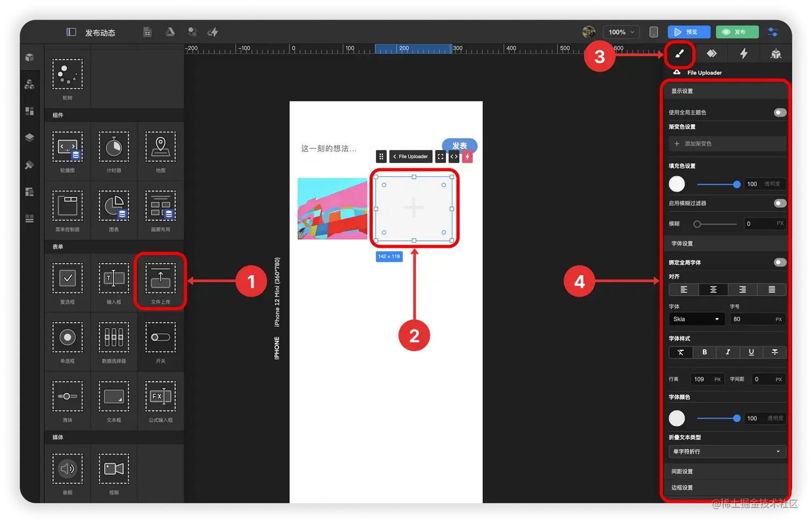Expand the 边框设置 section
Image resolution: width=812 pixels, height=523 pixels.
[x=725, y=488]
